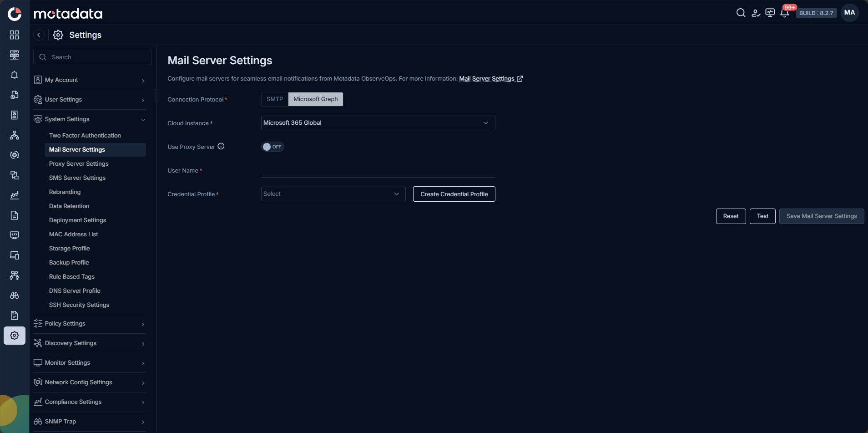Select the SMTP connection protocol
Viewport: 868px width, 433px height.
[275, 99]
